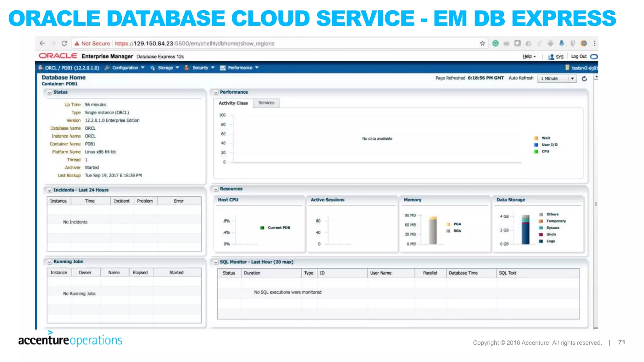This screenshot has width=644, height=362.
Task: Collapse the SQL Monitor - Last Hour section
Action: (216, 262)
